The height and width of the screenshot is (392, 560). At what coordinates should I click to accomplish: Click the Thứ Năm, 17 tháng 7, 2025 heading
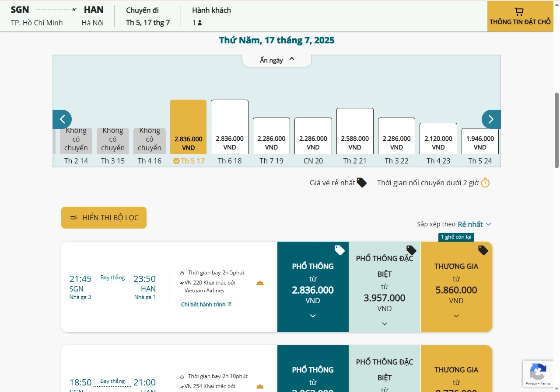coord(277,40)
